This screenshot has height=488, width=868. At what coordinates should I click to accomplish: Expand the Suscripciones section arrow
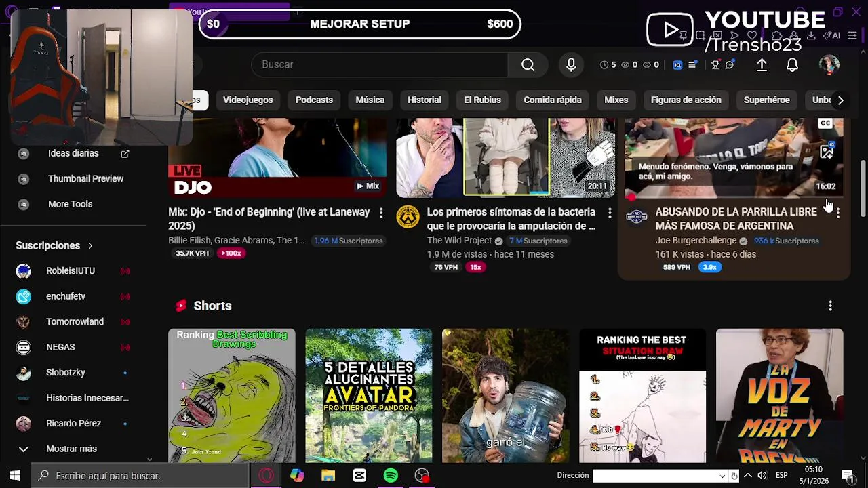[90, 246]
